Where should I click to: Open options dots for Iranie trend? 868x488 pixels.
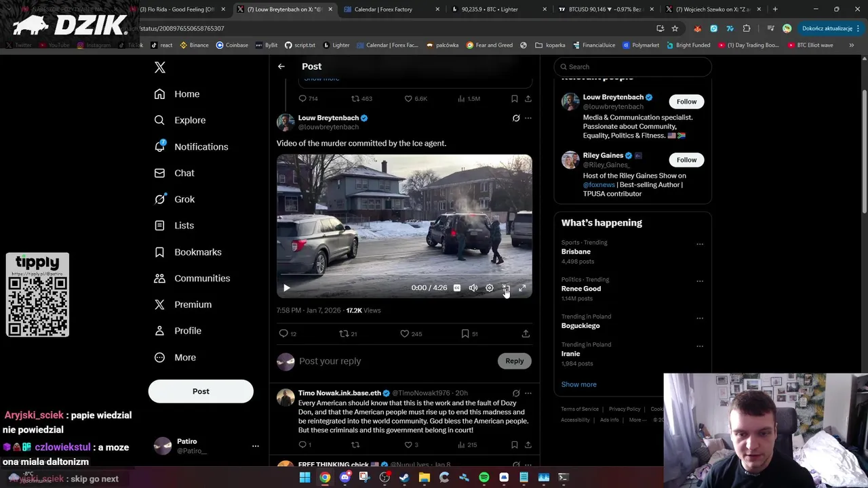pos(700,346)
